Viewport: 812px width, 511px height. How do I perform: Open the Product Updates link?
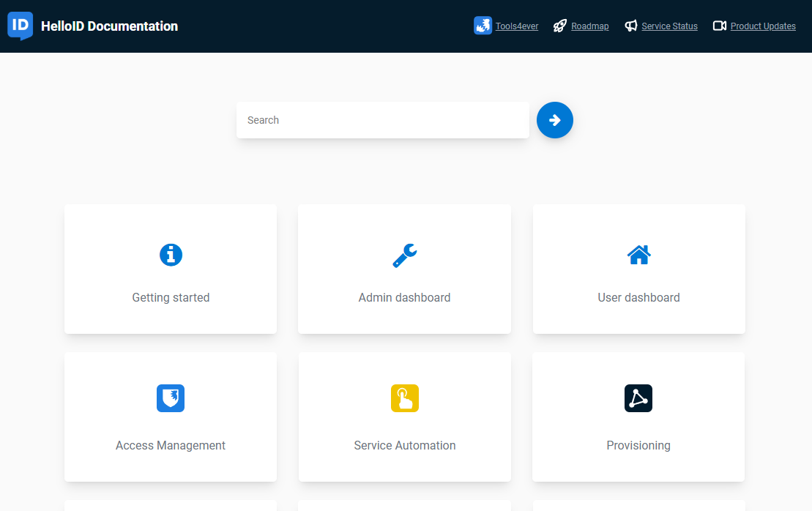(x=764, y=26)
